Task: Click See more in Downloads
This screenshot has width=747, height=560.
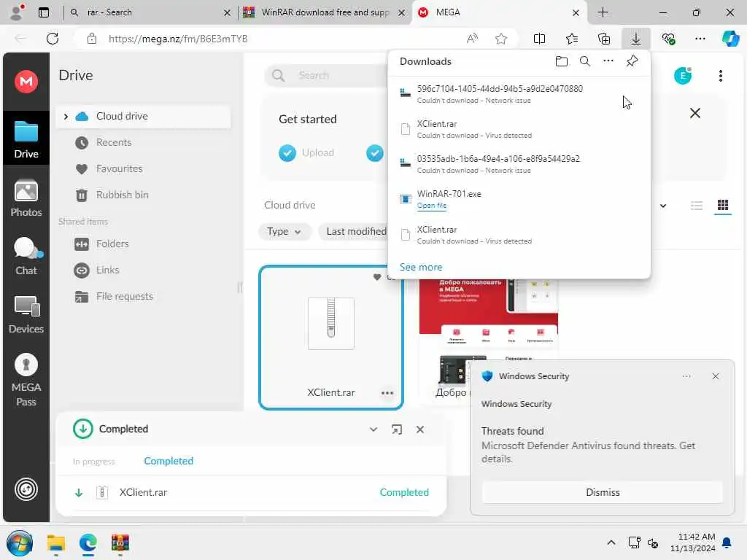Action: coord(421,267)
